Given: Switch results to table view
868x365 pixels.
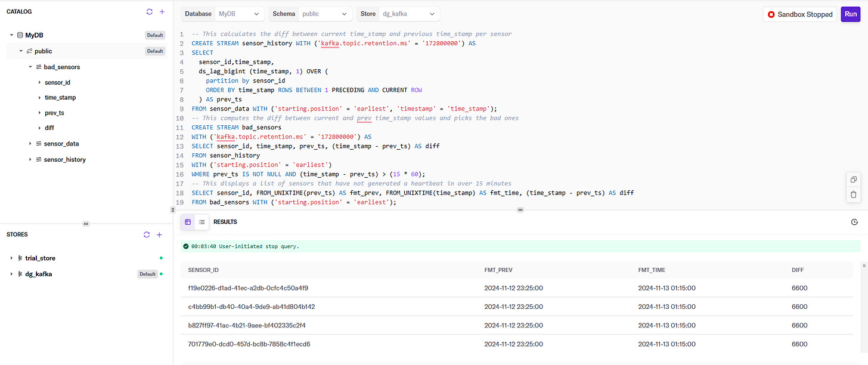Looking at the screenshot, I should coord(188,222).
